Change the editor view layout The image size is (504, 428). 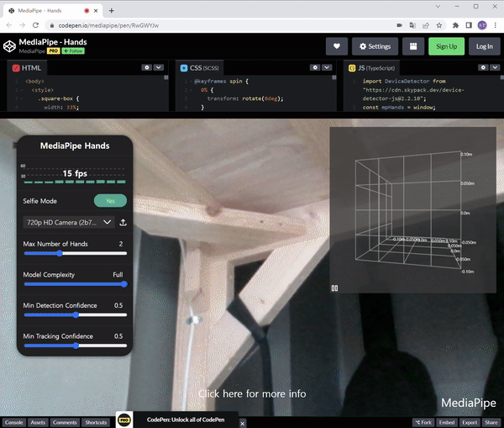(413, 46)
